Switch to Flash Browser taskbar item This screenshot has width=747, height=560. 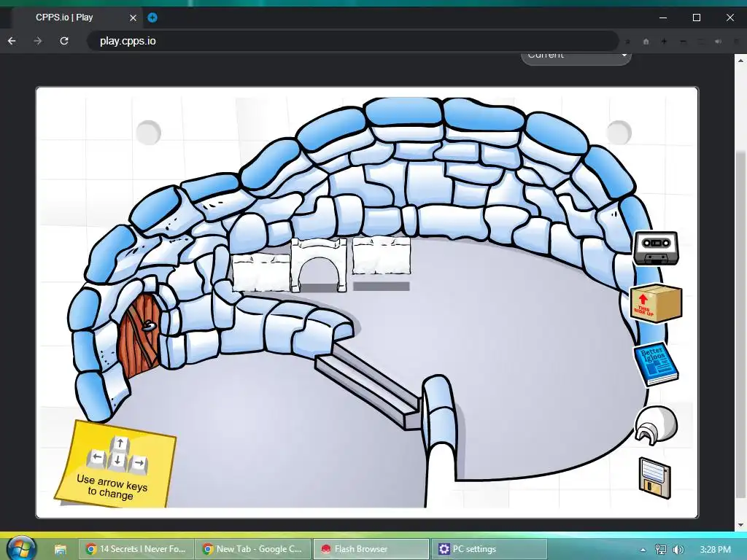click(371, 549)
